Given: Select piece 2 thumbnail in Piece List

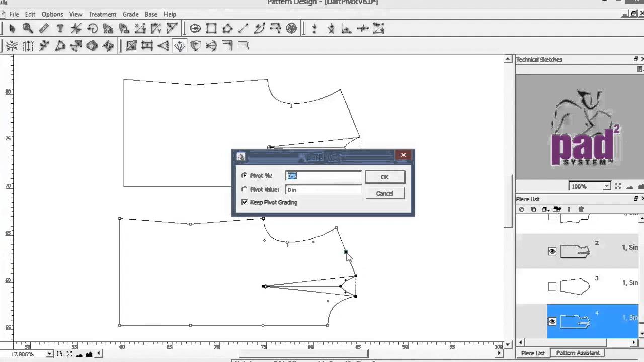Looking at the screenshot, I should tap(575, 251).
